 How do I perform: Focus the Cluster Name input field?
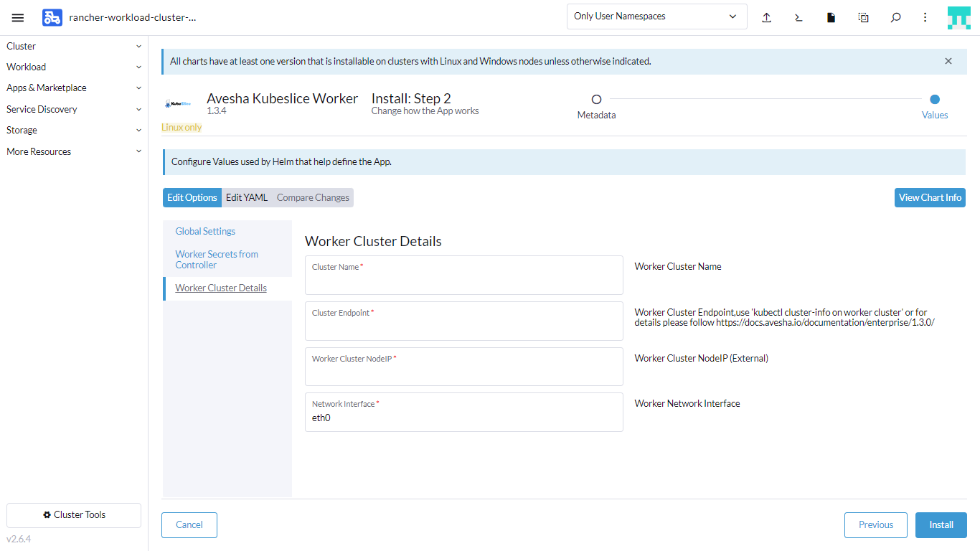click(464, 275)
